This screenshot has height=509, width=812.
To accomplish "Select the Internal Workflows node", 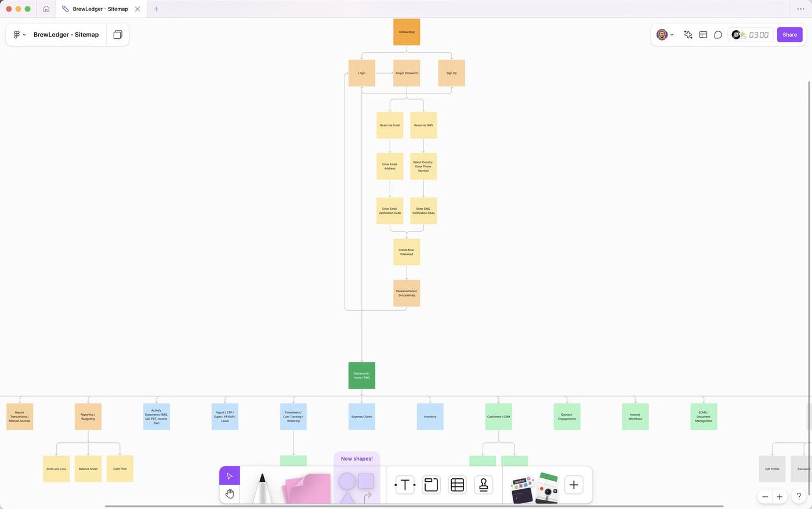I will 635,417.
